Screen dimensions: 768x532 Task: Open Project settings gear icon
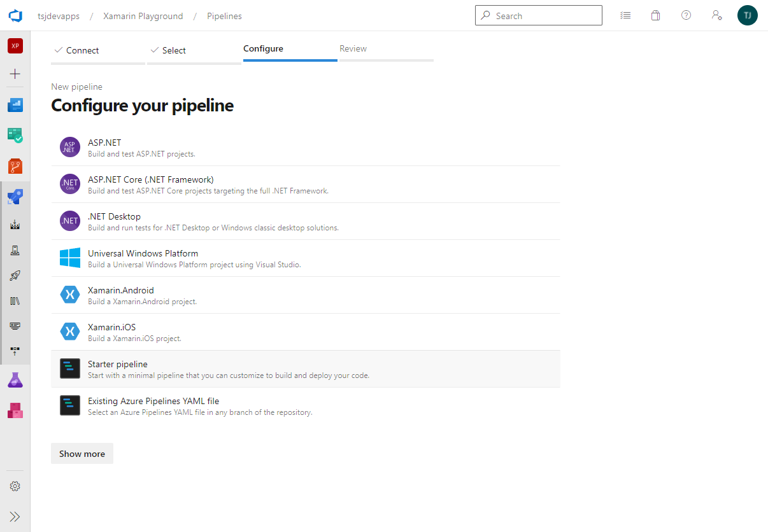(x=15, y=486)
